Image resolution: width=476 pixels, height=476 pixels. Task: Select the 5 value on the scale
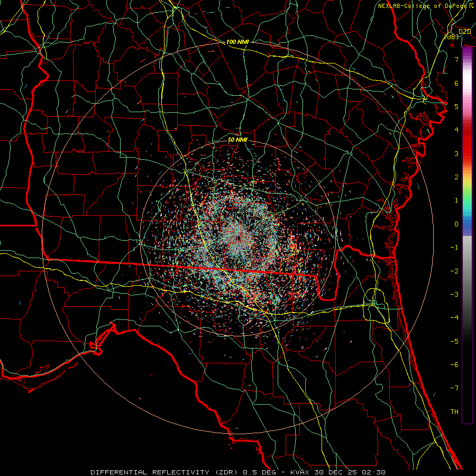click(x=456, y=106)
